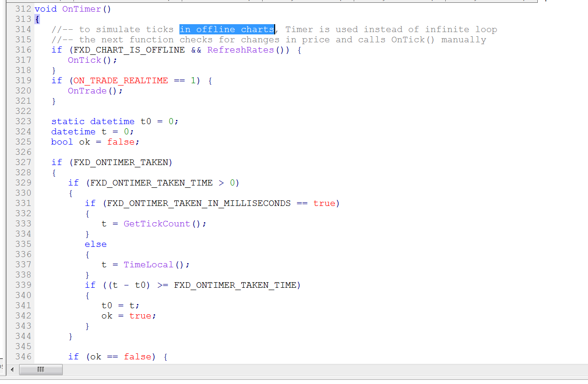588x384 pixels.
Task: Click FXD_ONTIMER_TAKEN on line 327
Action: tap(121, 162)
